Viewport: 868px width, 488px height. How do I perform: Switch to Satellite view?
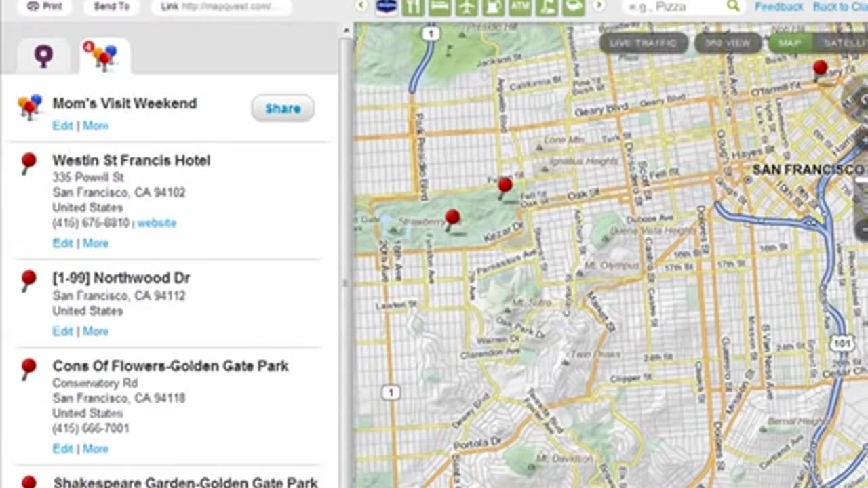pos(842,43)
